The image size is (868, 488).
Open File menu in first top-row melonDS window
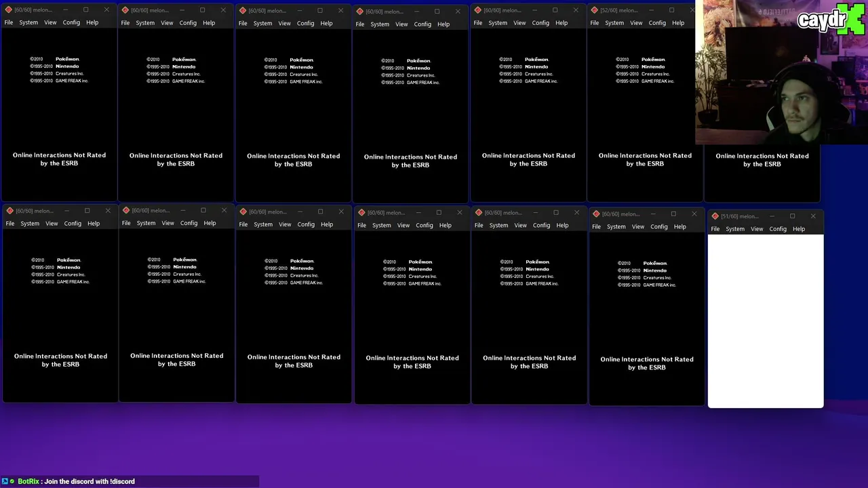pos(9,22)
